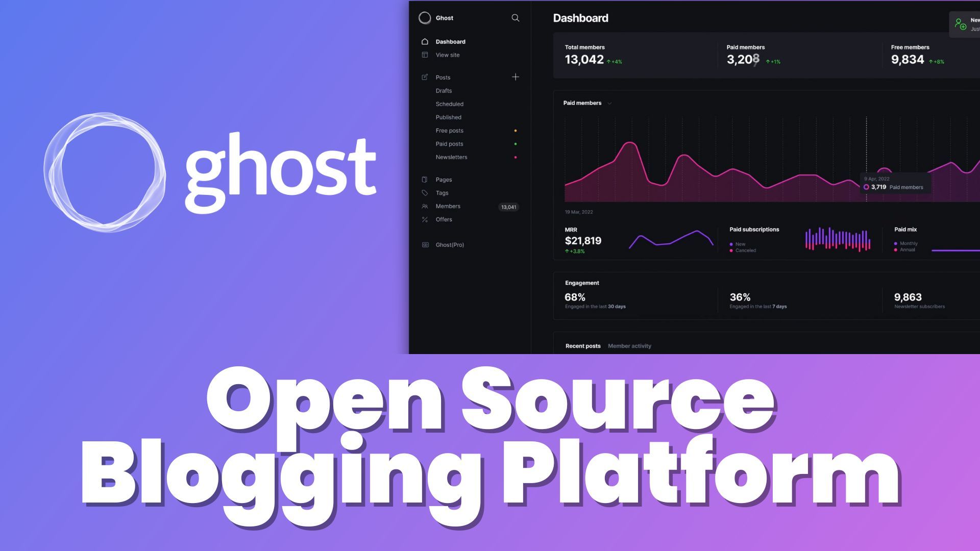Click the New post plus button
This screenshot has height=551, width=980.
coord(516,77)
